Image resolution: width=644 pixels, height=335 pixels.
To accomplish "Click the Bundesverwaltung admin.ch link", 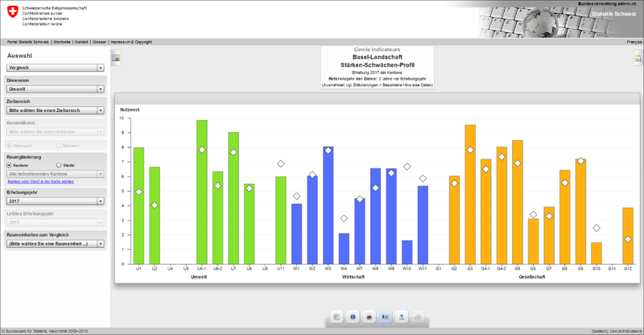I will pyautogui.click(x=607, y=4).
